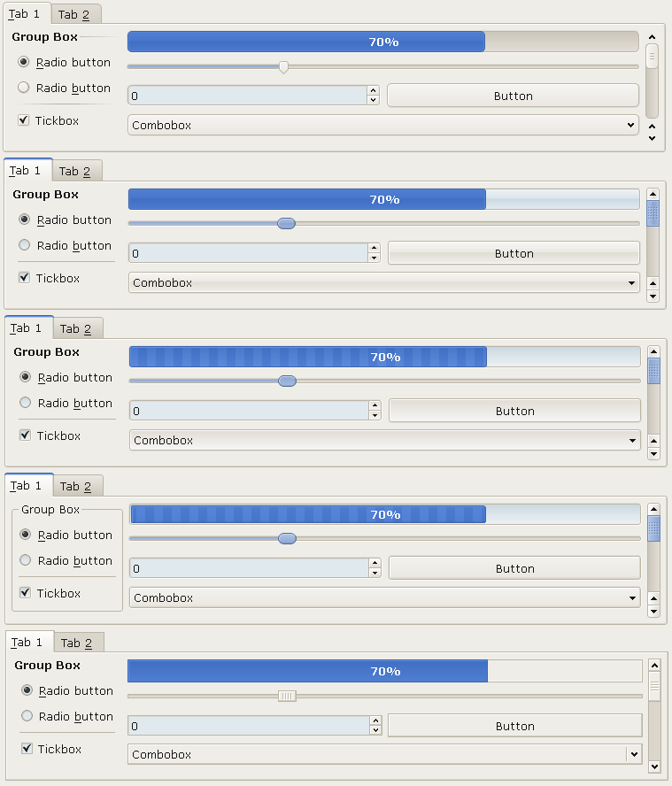The height and width of the screenshot is (786, 672).
Task: Decrement the spin box in the second panel
Action: tap(374, 258)
